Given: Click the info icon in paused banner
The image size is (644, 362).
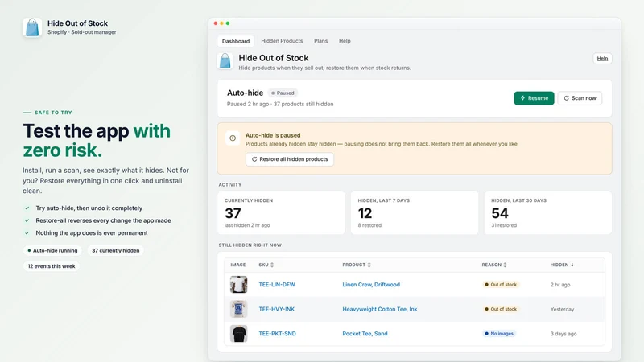Looking at the screenshot, I should tap(233, 138).
